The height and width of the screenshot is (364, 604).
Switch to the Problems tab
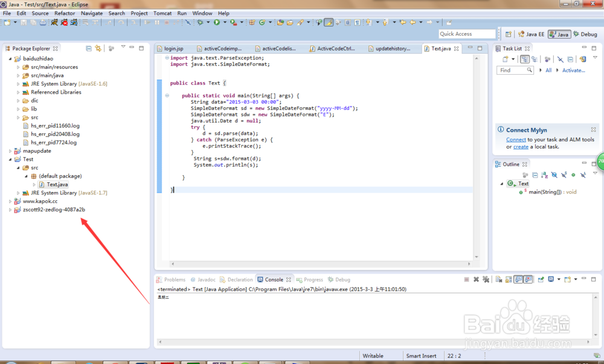pyautogui.click(x=171, y=279)
